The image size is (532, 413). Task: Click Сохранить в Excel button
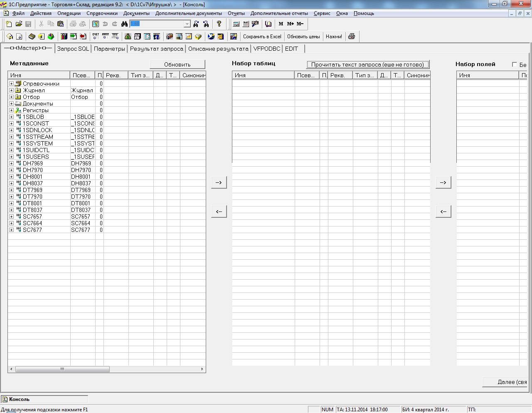pyautogui.click(x=262, y=37)
